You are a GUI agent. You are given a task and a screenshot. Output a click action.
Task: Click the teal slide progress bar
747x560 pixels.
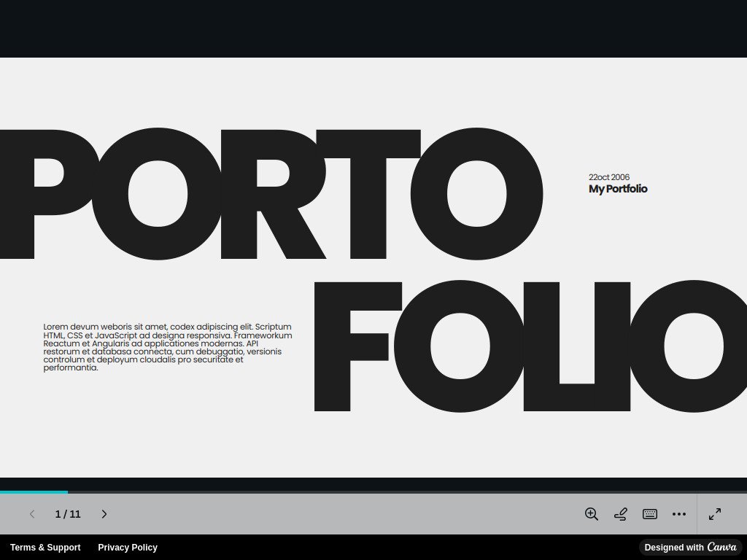point(34,491)
